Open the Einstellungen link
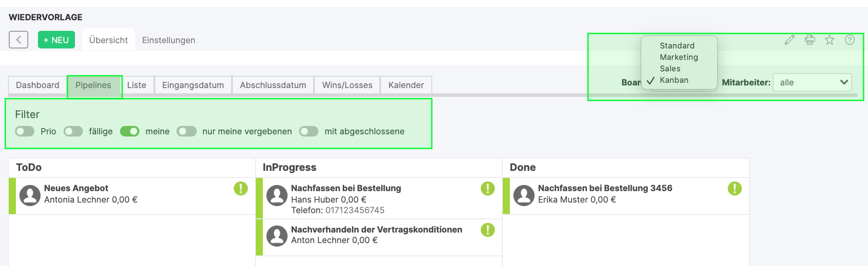Screen dimensions: 868x266 pyautogui.click(x=168, y=40)
